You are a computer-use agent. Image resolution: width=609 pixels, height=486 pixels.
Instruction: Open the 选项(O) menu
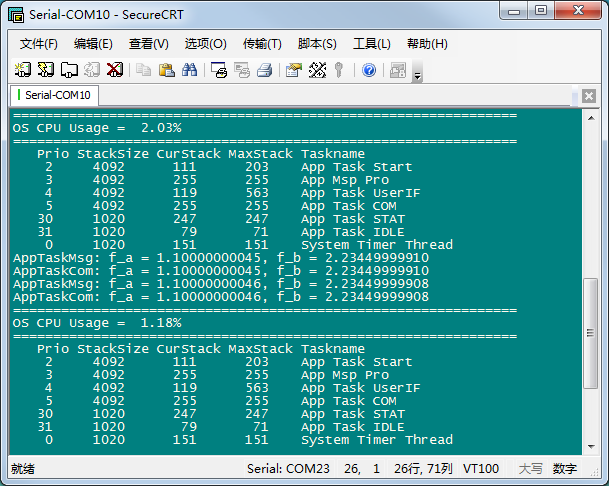click(x=205, y=44)
